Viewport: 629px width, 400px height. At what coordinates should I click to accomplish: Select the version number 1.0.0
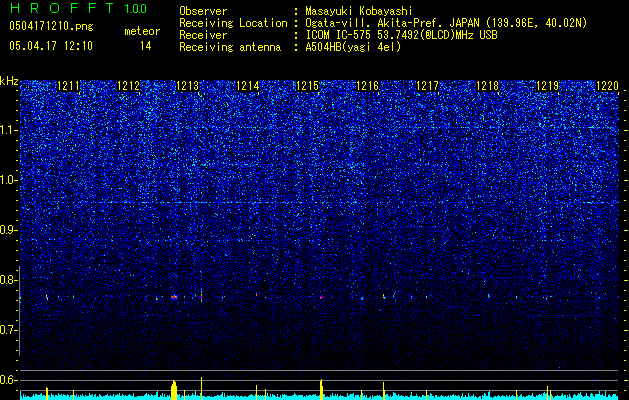[136, 9]
